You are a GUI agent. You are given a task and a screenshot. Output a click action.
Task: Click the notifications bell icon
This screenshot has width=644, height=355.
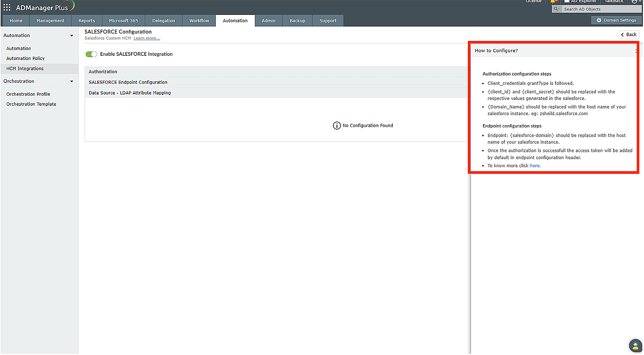(553, 2)
